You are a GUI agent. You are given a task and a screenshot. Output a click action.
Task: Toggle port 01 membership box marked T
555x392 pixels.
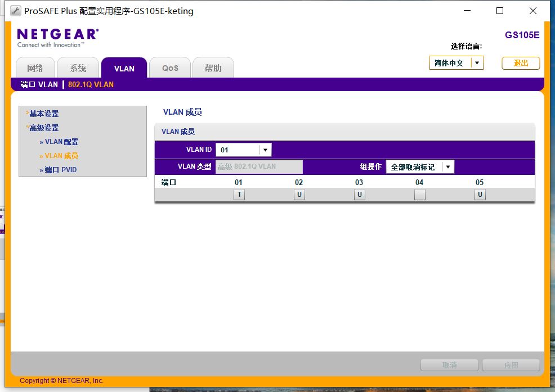point(239,195)
